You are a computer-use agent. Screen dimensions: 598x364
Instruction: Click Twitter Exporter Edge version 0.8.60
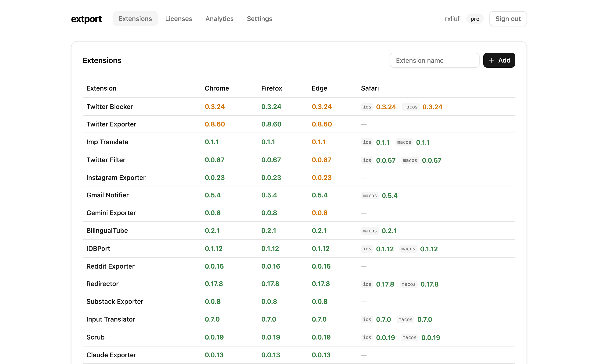pyautogui.click(x=322, y=124)
